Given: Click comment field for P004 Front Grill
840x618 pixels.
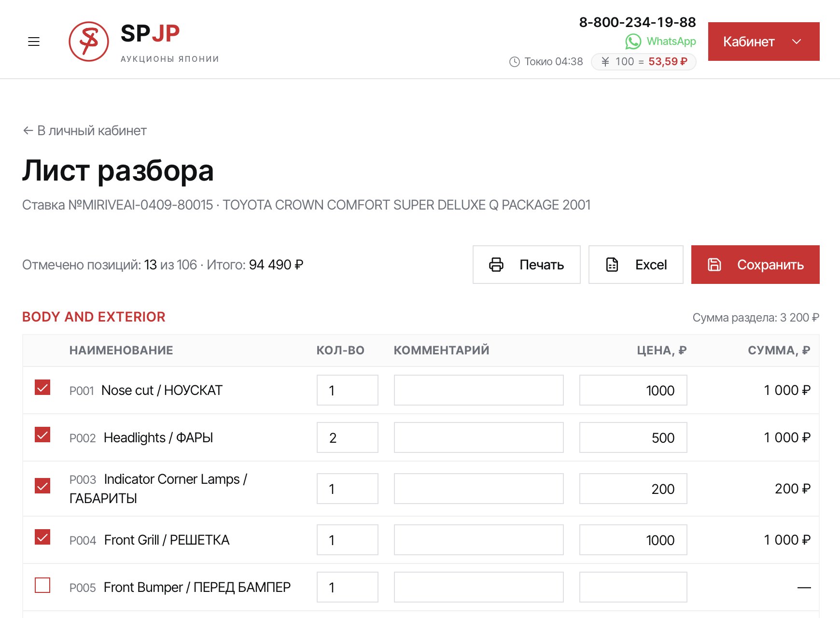Looking at the screenshot, I should tap(479, 540).
